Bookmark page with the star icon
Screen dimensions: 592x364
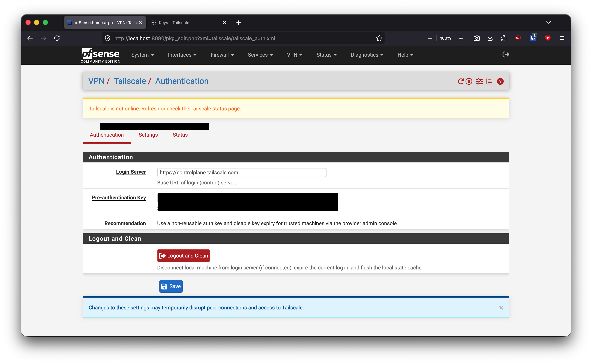click(379, 38)
